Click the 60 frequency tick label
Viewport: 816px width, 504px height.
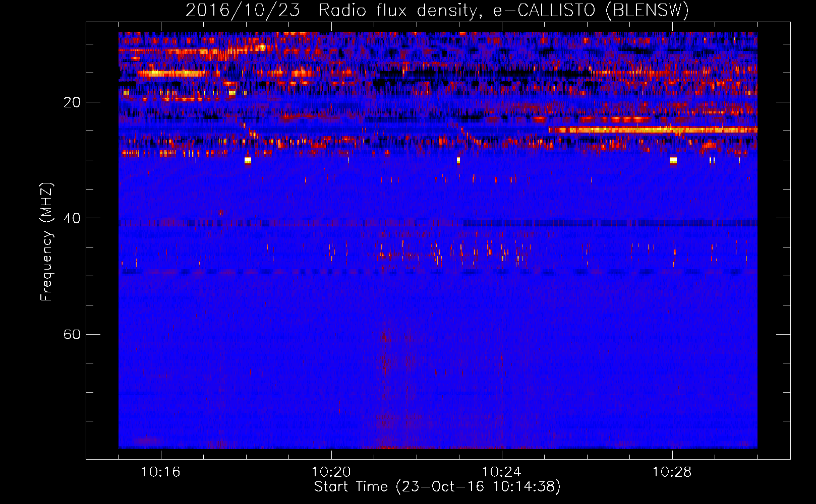pyautogui.click(x=72, y=334)
